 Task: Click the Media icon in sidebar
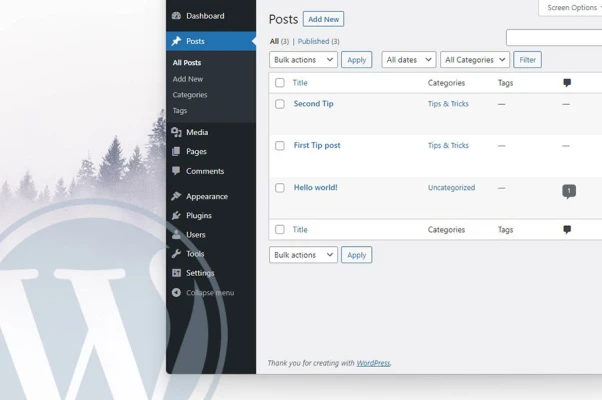tap(176, 132)
